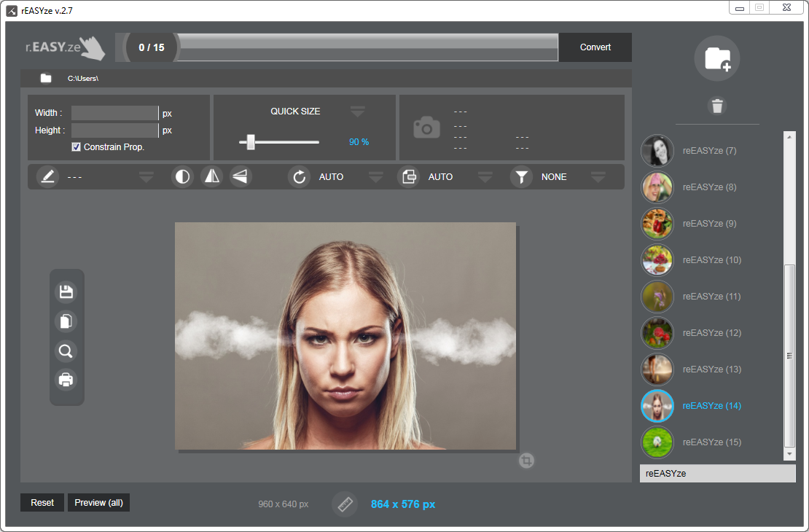The height and width of the screenshot is (532, 809).
Task: Click the Print icon
Action: pos(66,380)
